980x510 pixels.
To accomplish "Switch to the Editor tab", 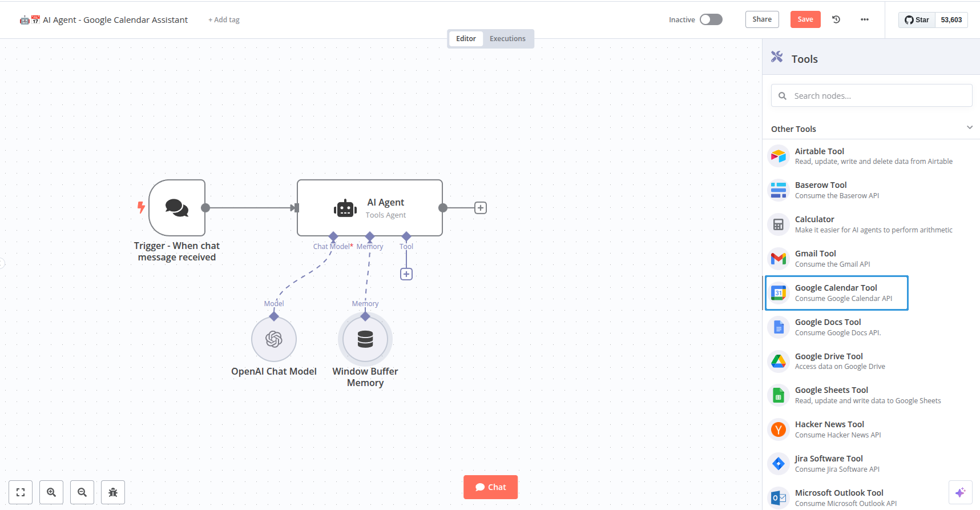I will pos(466,39).
